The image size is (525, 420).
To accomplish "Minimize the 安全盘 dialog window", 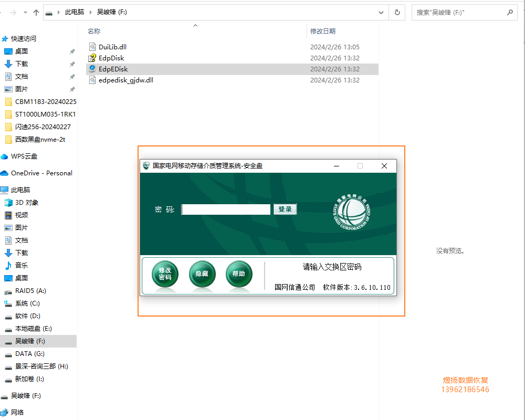I will [x=337, y=166].
